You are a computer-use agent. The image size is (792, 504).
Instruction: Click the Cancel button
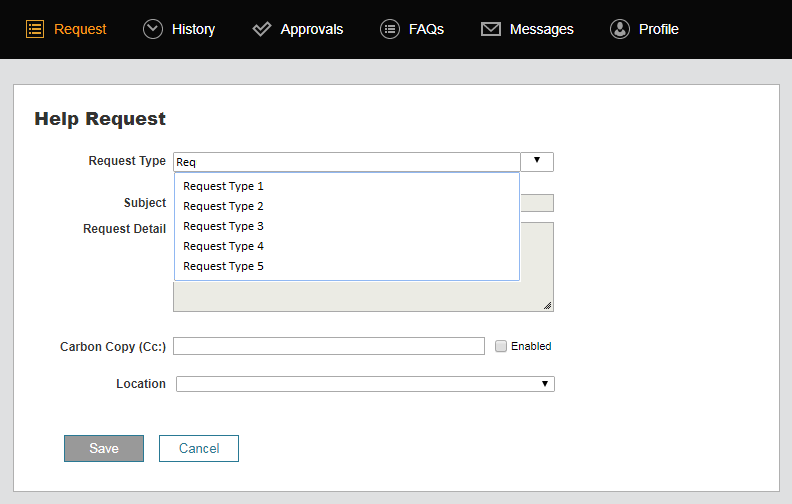click(x=199, y=448)
